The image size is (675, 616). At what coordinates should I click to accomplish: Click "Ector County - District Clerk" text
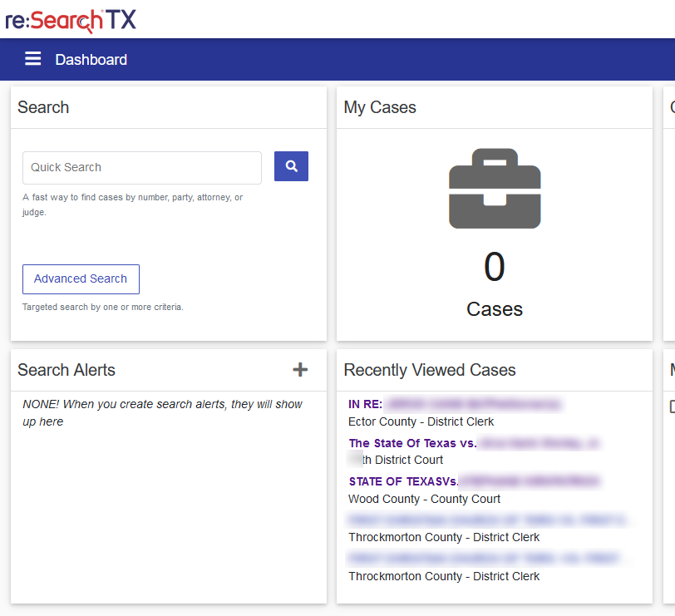[421, 421]
